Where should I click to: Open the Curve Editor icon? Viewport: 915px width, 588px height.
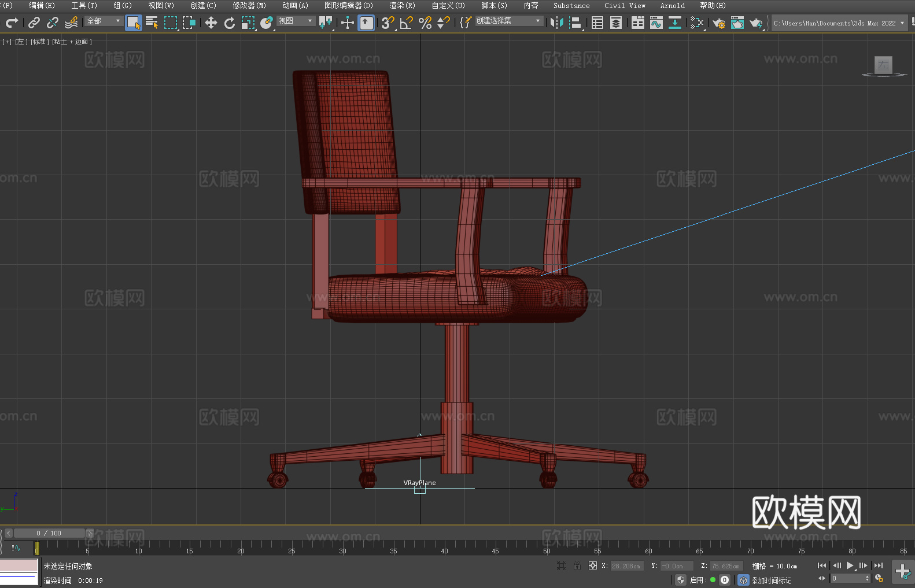click(x=656, y=23)
